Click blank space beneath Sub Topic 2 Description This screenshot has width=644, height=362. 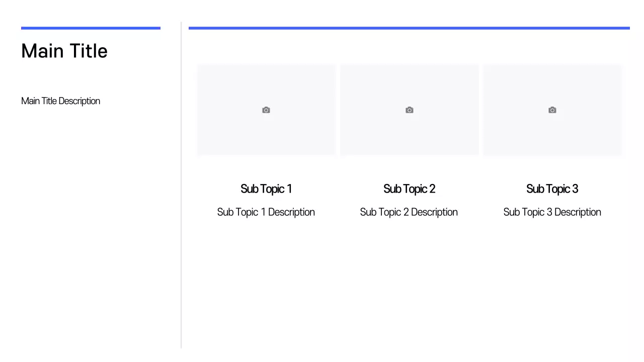pyautogui.click(x=409, y=277)
